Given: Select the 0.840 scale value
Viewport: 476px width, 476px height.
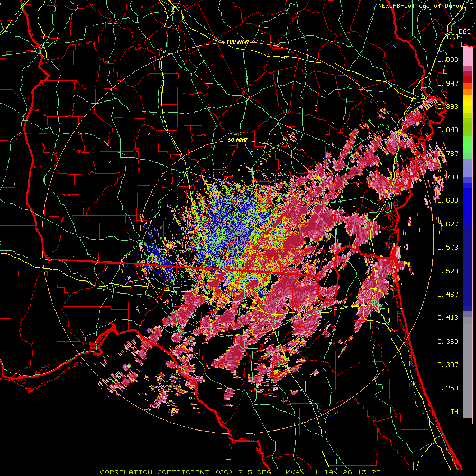Looking at the screenshot, I should pyautogui.click(x=448, y=130).
